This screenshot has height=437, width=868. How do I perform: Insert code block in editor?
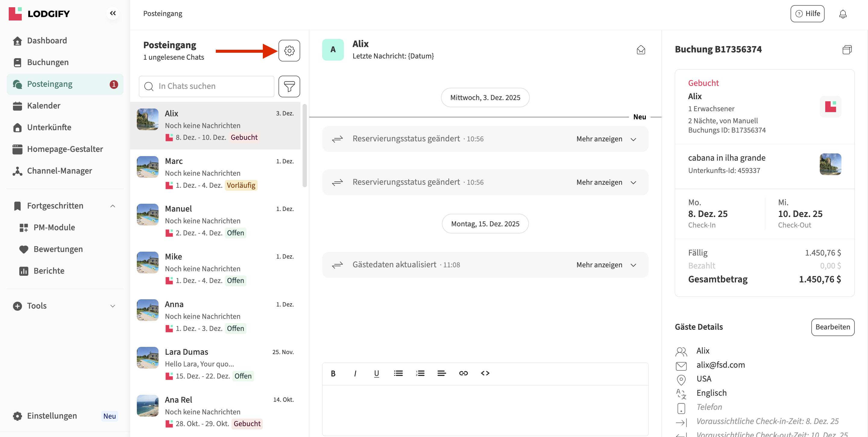point(485,373)
